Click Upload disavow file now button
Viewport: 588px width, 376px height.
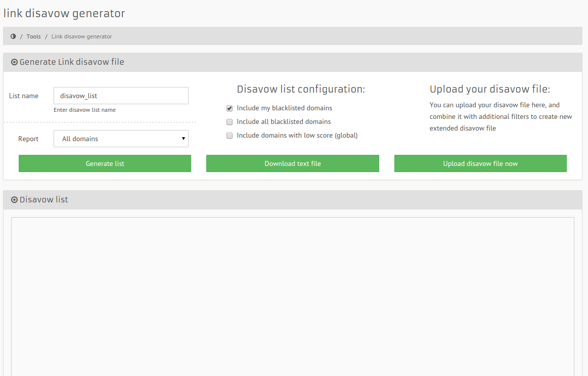coord(480,163)
